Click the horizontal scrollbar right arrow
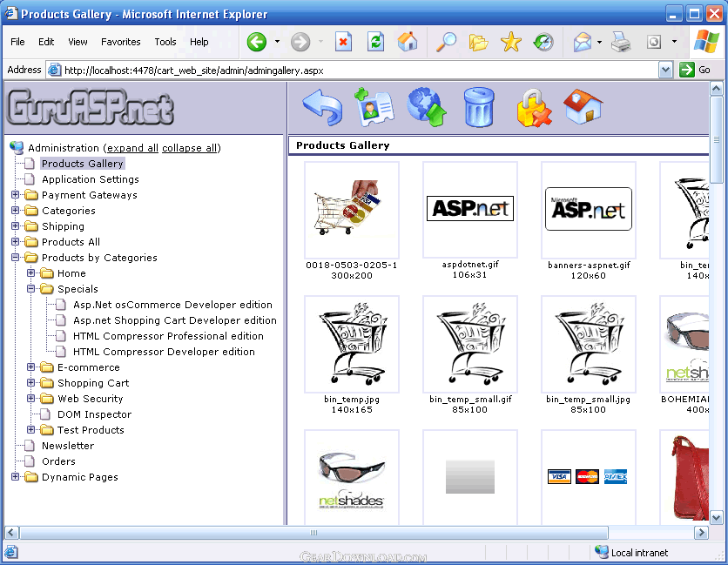The height and width of the screenshot is (565, 728). [x=701, y=532]
